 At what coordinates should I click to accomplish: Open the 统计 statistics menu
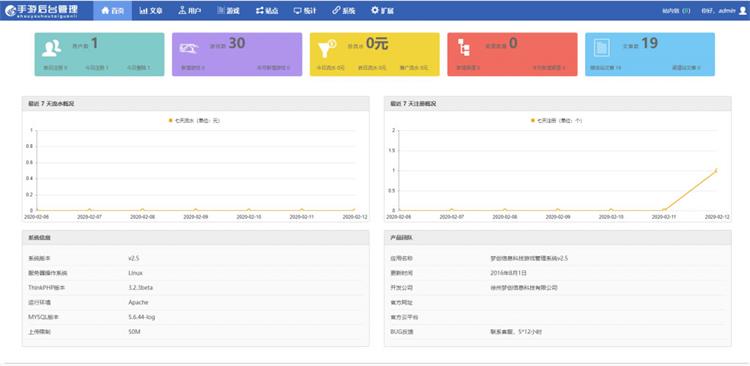(x=305, y=11)
